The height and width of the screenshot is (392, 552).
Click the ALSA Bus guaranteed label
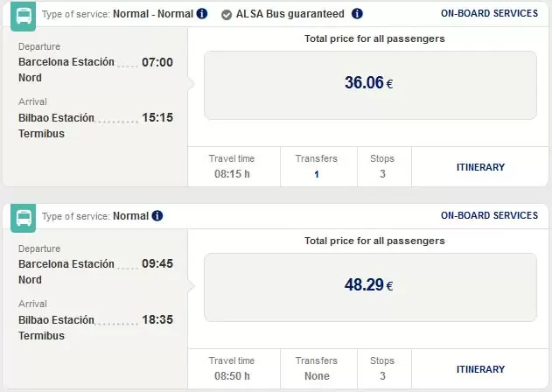290,14
